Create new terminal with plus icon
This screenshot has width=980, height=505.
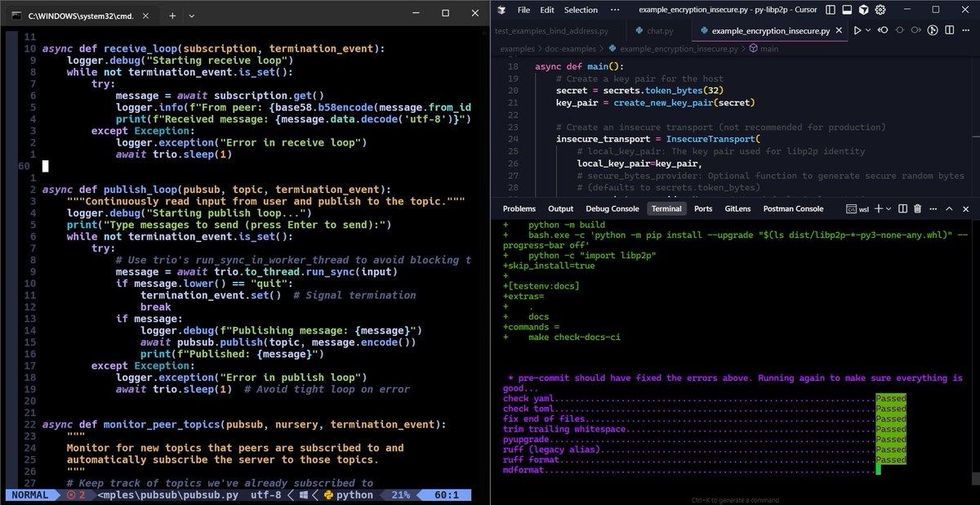(x=879, y=208)
